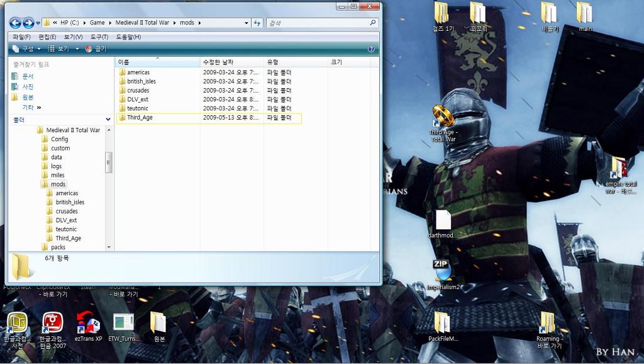Screen dimensions: 644x364
Task: Click the Back navigation arrow in Explorer
Action: click(x=15, y=23)
